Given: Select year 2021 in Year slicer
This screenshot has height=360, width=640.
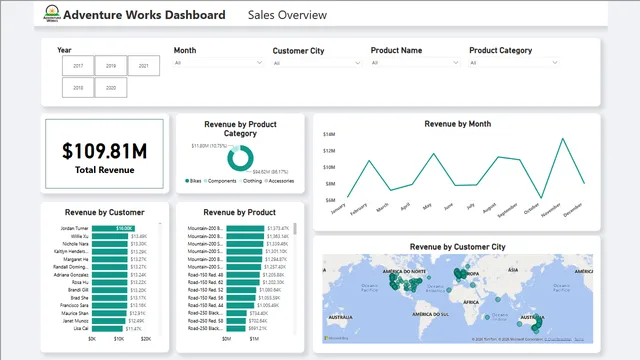Looking at the screenshot, I should click(x=144, y=66).
